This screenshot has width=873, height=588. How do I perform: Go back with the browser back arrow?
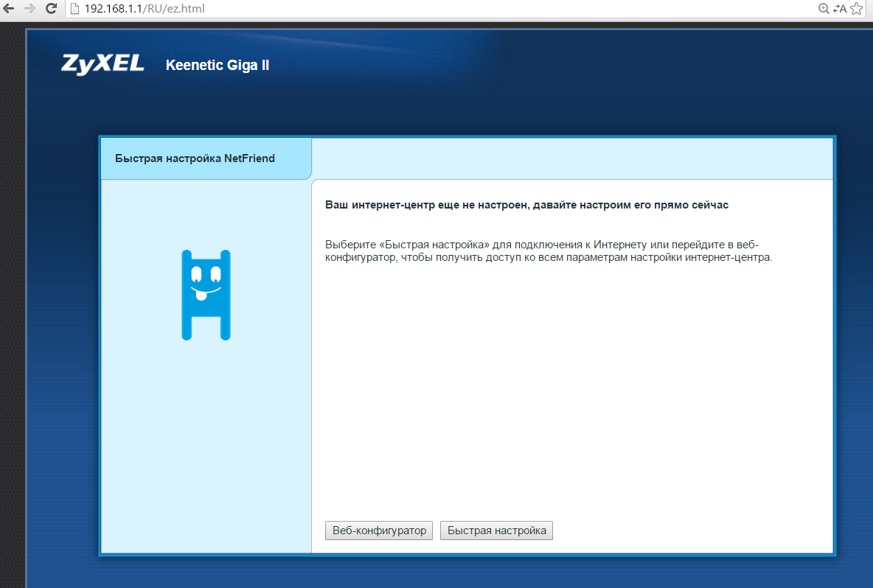point(8,8)
